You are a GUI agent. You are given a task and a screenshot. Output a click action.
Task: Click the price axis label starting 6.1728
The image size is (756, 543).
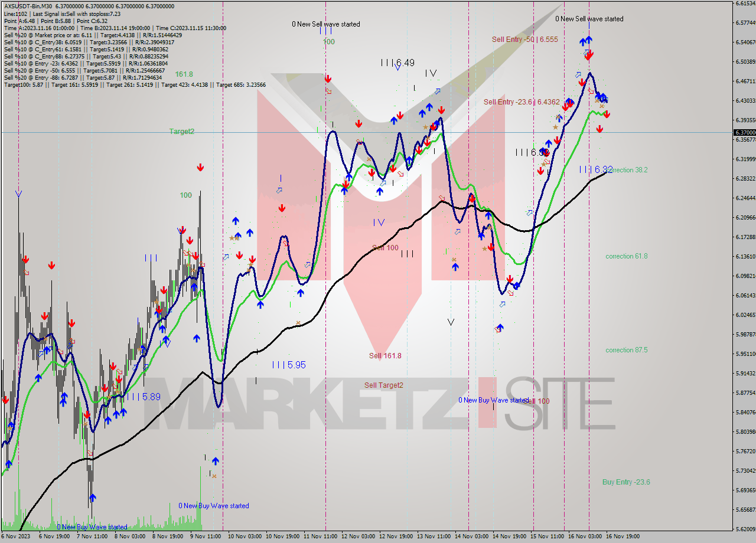pyautogui.click(x=745, y=237)
